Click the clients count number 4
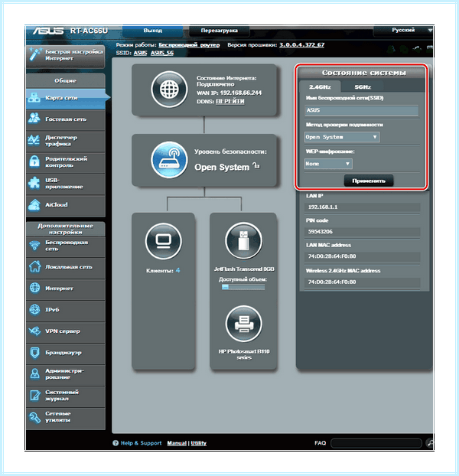The width and height of the screenshot is (459, 476). pyautogui.click(x=177, y=270)
